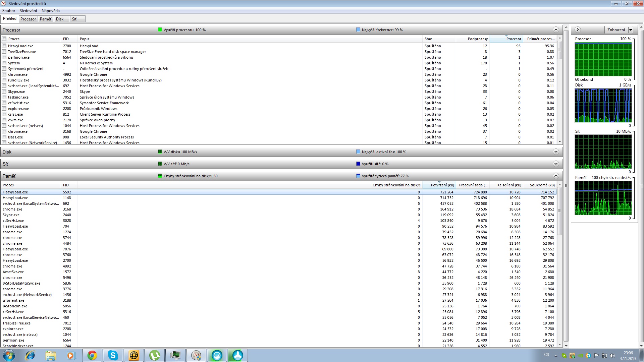
Task: Open the Action Center flag icon
Action: pyautogui.click(x=596, y=356)
